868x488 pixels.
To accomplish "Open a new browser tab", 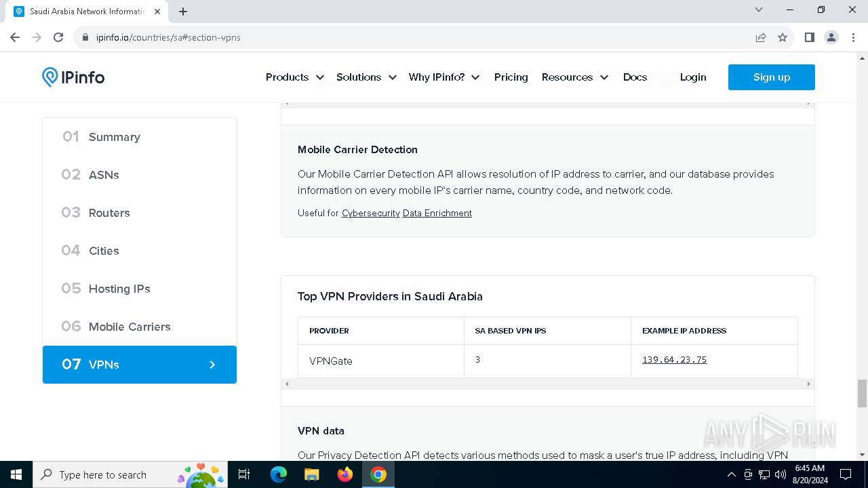I will (x=183, y=12).
